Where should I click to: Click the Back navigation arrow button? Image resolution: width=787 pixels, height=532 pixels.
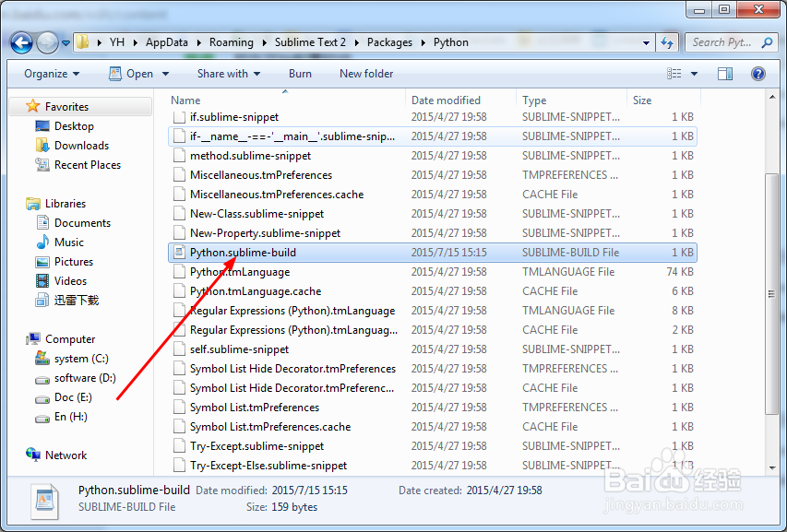coord(21,42)
